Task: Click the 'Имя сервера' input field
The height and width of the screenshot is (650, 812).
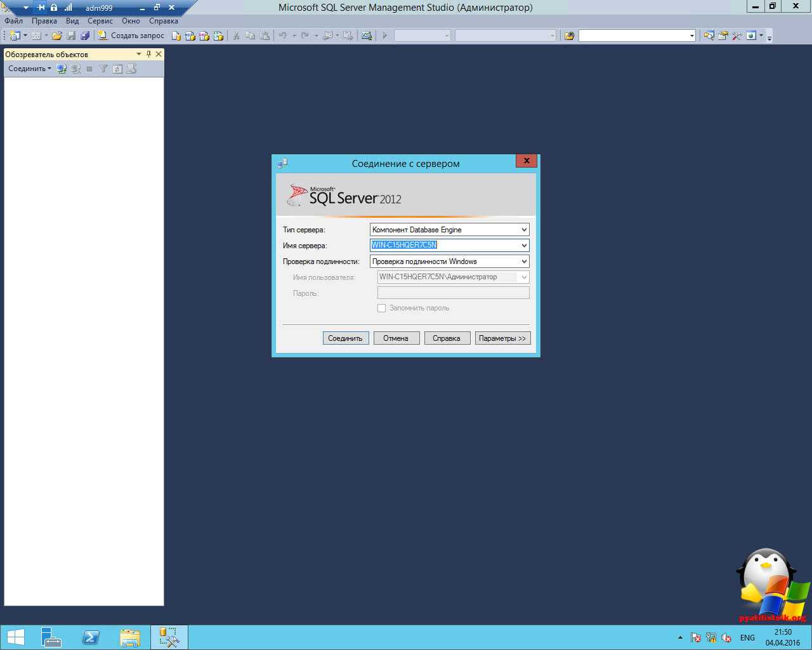Action: 444,245
